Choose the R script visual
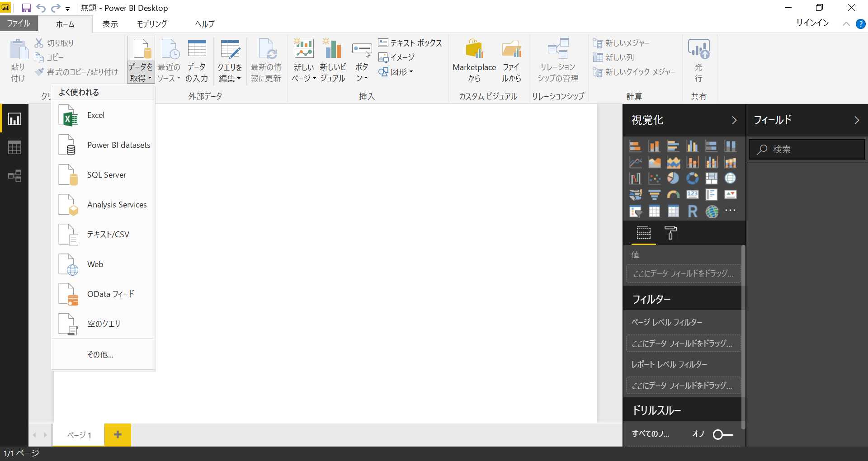This screenshot has width=868, height=461. point(692,211)
